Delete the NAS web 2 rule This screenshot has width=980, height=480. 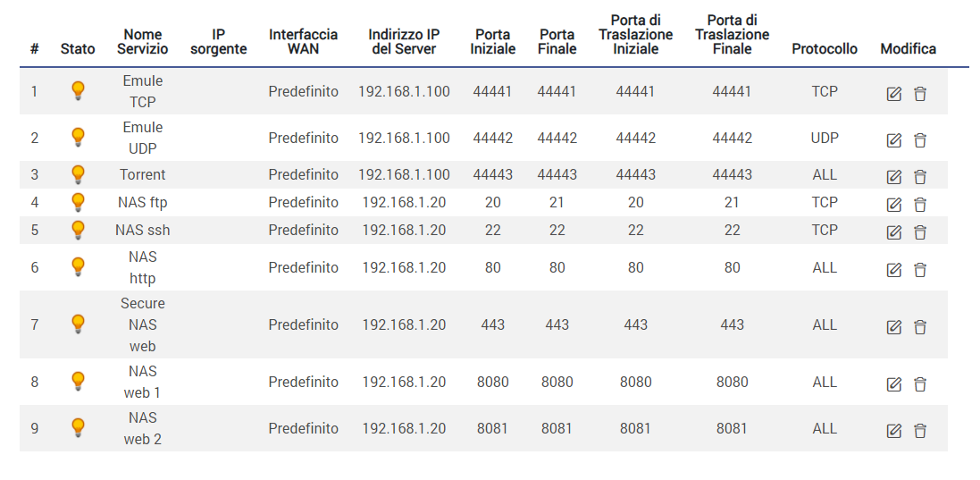click(x=920, y=430)
